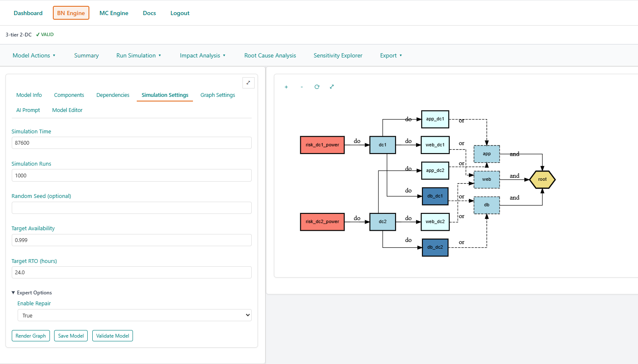Open the Model Actions menu
Viewport: 638px width, 364px height.
tap(34, 55)
